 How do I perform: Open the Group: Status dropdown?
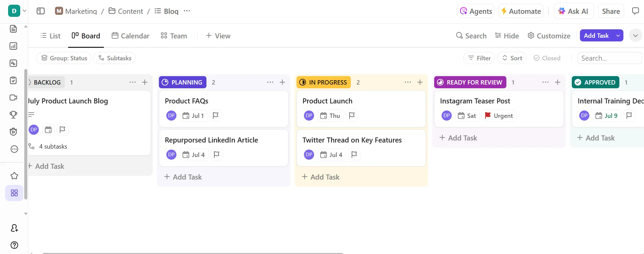point(64,58)
